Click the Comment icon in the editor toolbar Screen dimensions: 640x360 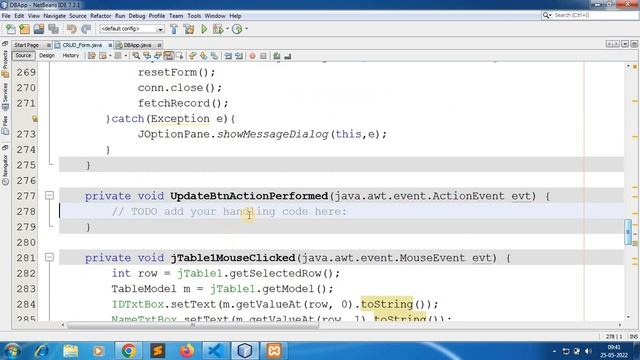[x=277, y=56]
